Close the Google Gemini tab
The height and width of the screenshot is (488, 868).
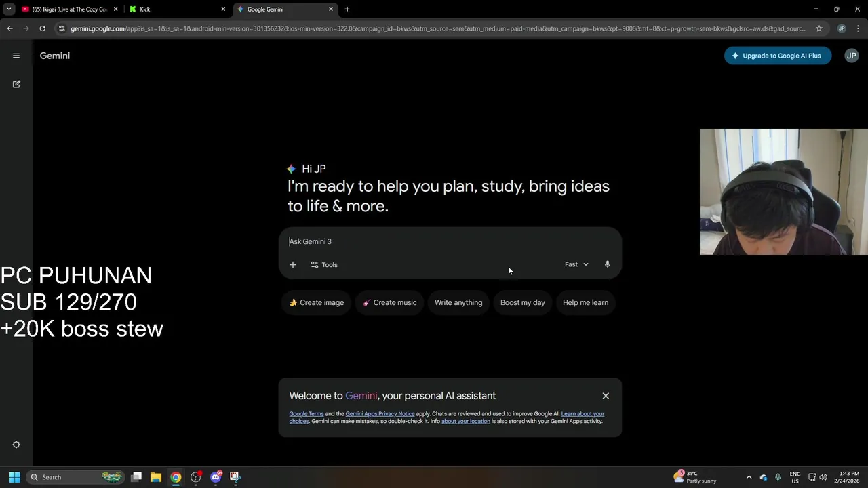pyautogui.click(x=331, y=9)
